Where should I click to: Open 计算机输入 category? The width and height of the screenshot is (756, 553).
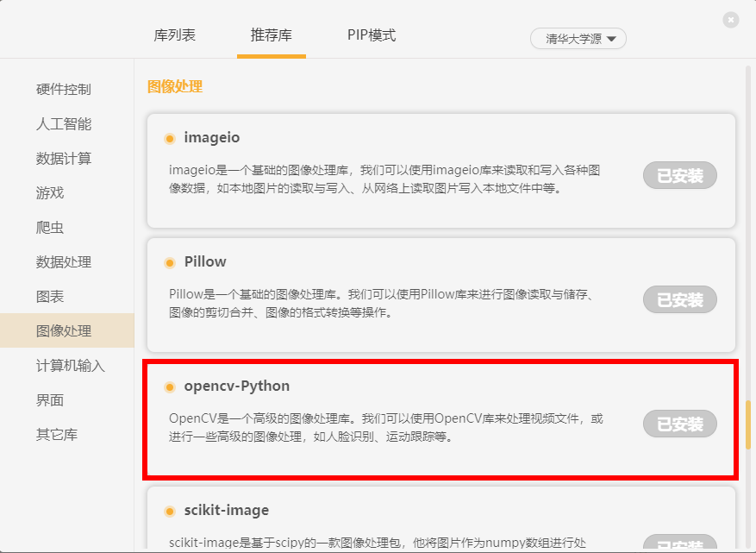pyautogui.click(x=71, y=365)
